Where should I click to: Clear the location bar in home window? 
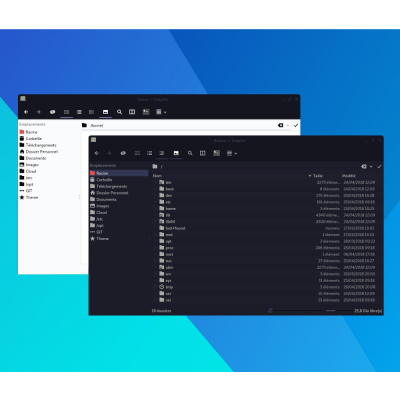click(x=280, y=125)
